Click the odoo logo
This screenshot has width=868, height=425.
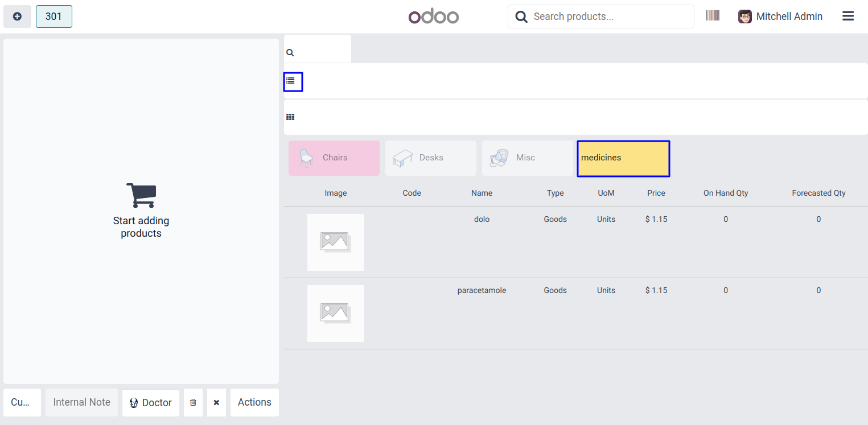(433, 16)
